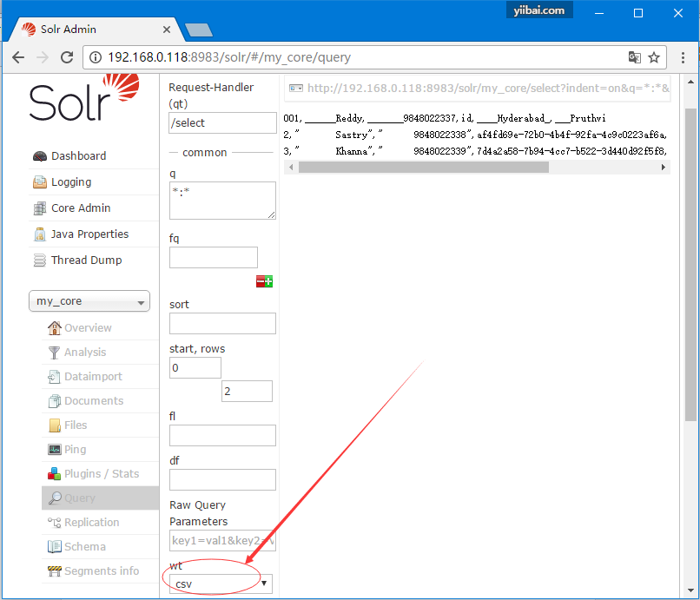Open the Plugins / Stats section
This screenshot has width=700, height=600.
point(101,474)
